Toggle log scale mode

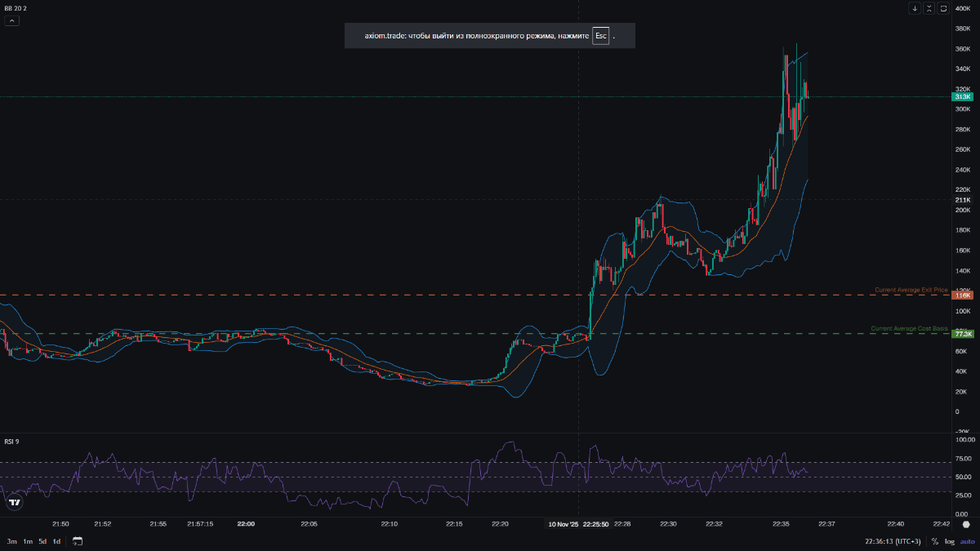tap(949, 541)
